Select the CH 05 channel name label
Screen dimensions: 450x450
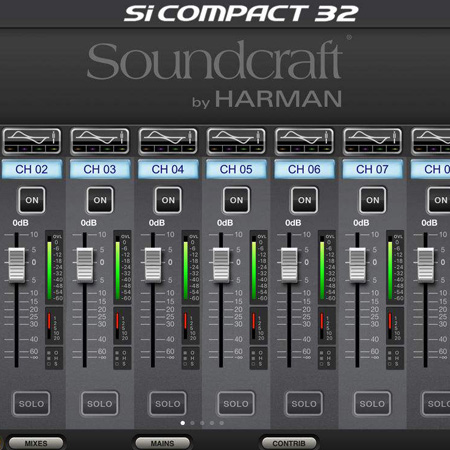click(x=236, y=169)
